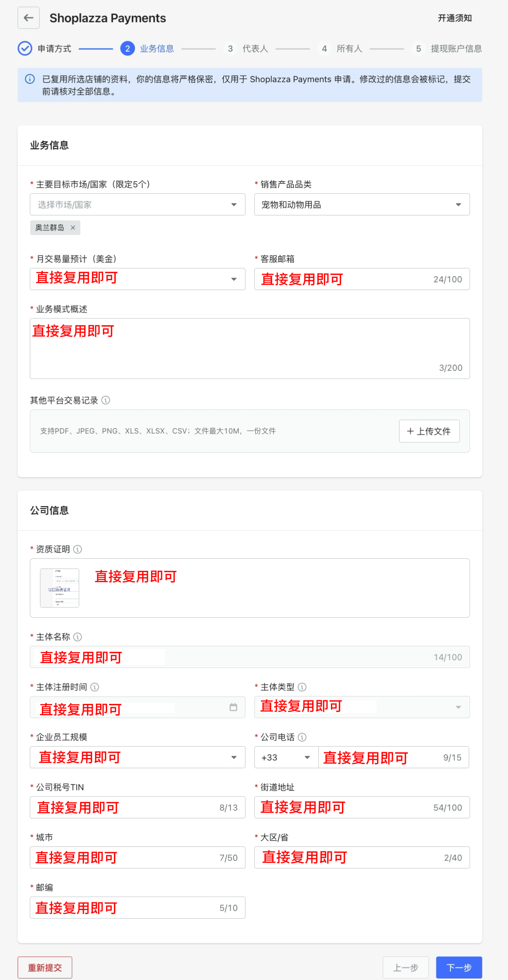
Task: Click the 公司信息 section heading
Action: tap(49, 511)
